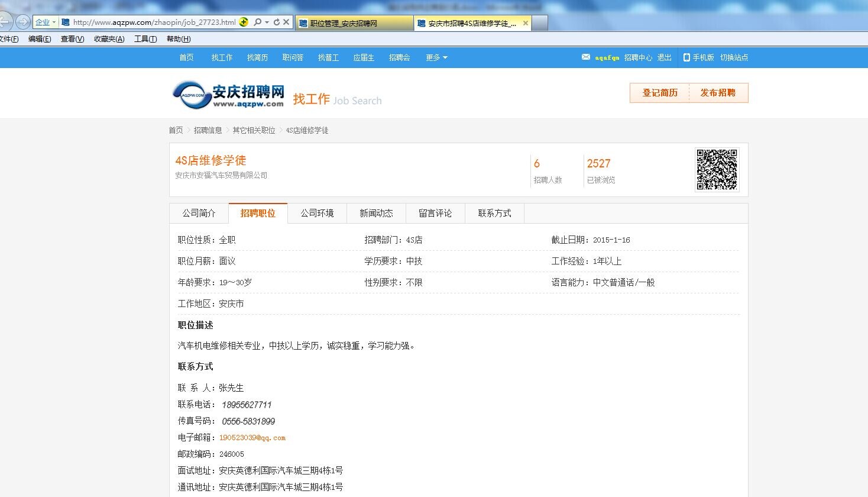Open the 公司简介 tab
Screen dimensions: 868x497
click(x=199, y=214)
